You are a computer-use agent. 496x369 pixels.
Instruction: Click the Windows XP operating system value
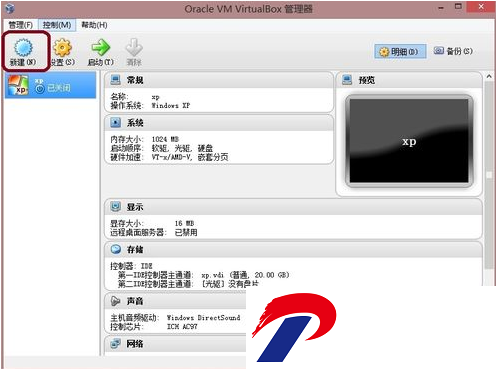(x=171, y=106)
